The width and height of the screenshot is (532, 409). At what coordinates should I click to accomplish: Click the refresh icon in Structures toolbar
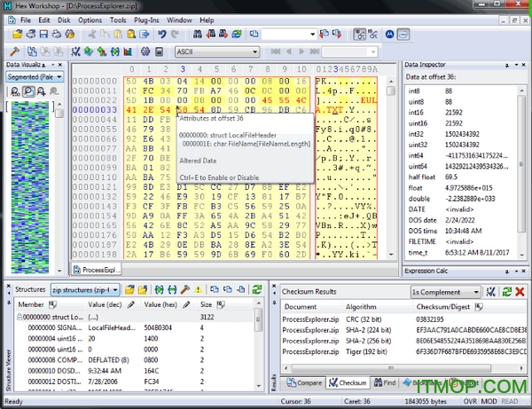pos(257,289)
